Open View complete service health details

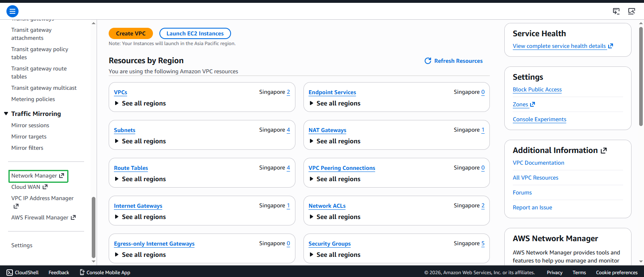559,46
